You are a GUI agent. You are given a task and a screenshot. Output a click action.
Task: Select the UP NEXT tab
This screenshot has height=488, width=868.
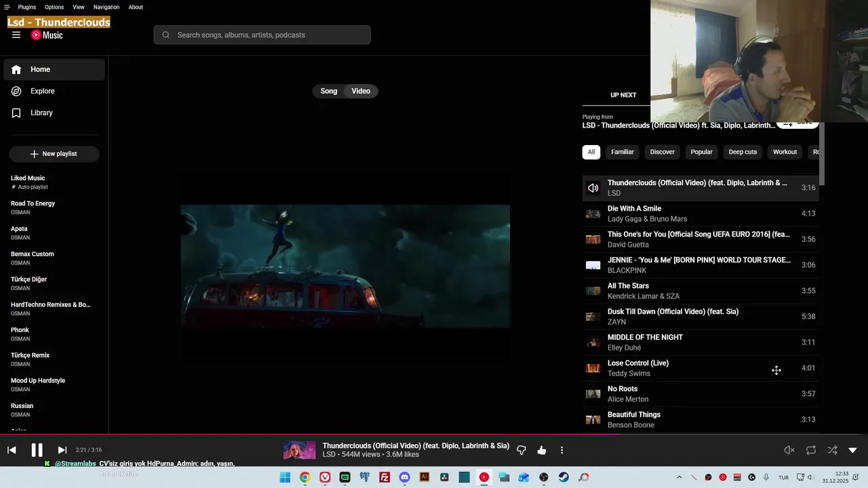coord(623,95)
